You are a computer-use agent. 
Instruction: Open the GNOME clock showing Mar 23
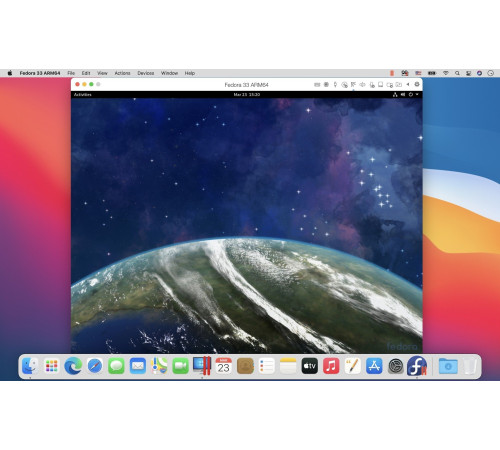click(x=247, y=95)
